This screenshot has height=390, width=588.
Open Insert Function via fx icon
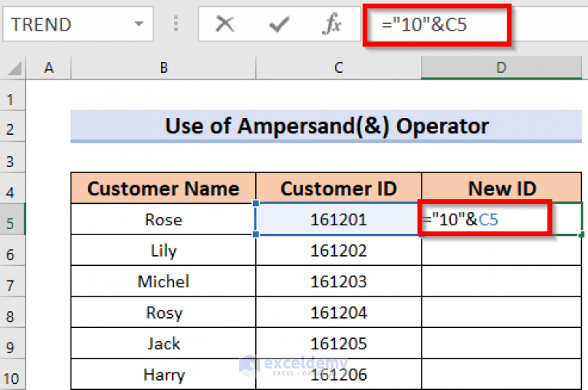(x=331, y=24)
